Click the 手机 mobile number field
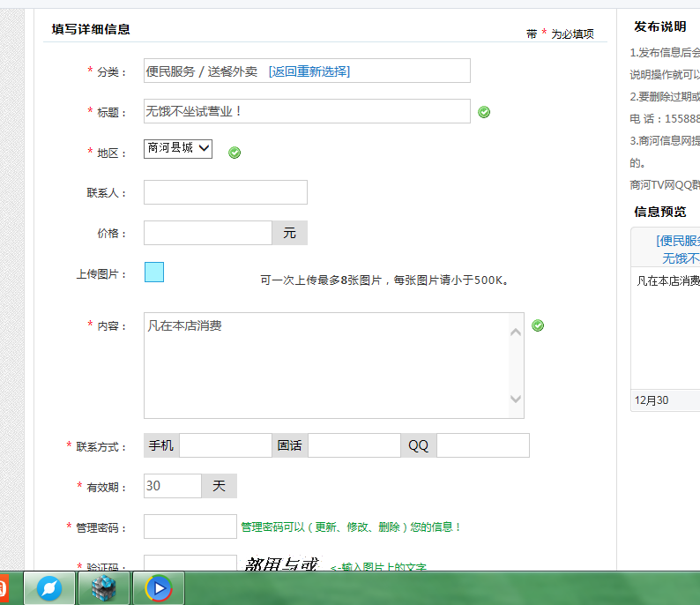The width and height of the screenshot is (700, 605). 225,445
